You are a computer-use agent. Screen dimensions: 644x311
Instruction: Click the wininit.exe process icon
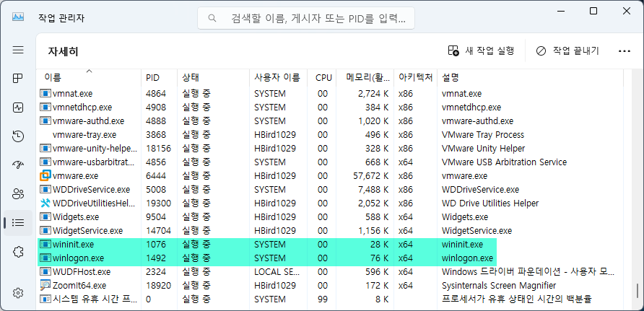pyautogui.click(x=45, y=245)
